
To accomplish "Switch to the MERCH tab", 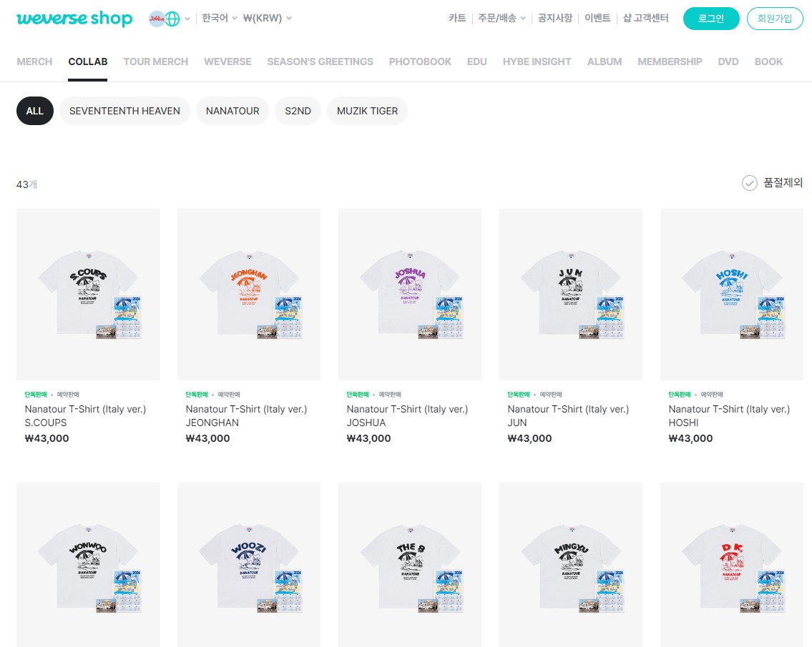I will pos(34,61).
